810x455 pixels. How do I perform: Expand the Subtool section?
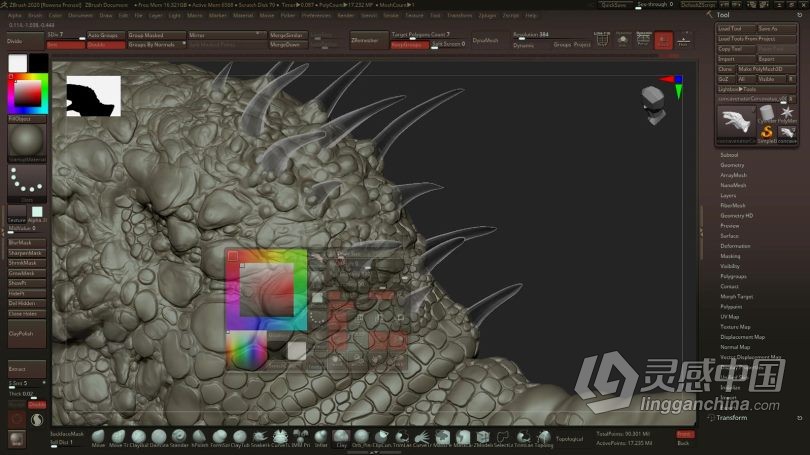[729, 155]
